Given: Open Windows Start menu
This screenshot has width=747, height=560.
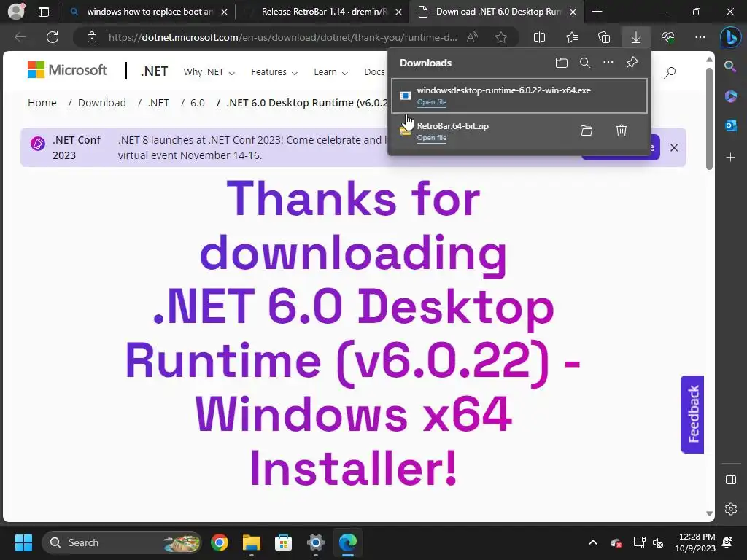Looking at the screenshot, I should coord(23,542).
